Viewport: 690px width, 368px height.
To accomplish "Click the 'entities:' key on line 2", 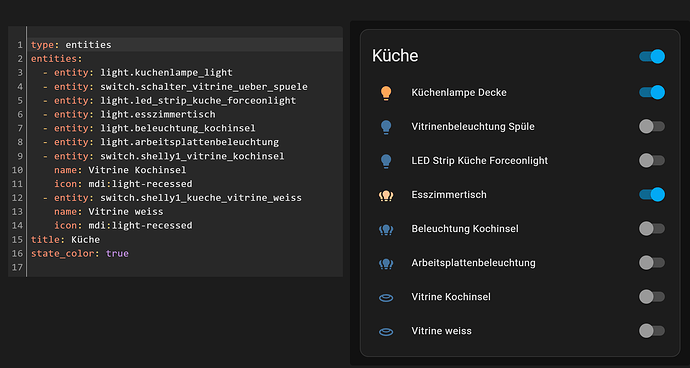I will (x=56, y=59).
